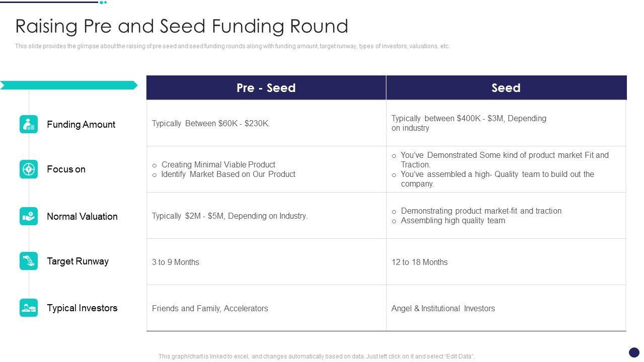Click the Typical Investors label
Viewport: 644px width, 362px height.
(x=82, y=308)
